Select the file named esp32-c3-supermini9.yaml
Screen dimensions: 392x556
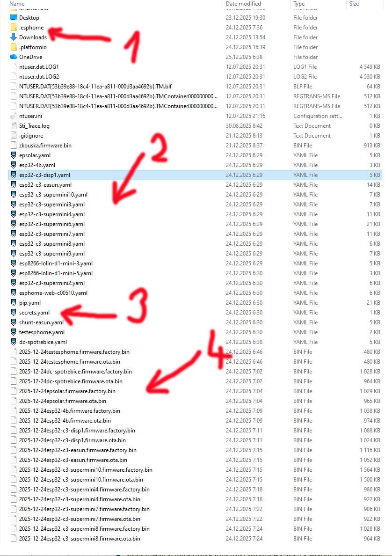(x=52, y=254)
